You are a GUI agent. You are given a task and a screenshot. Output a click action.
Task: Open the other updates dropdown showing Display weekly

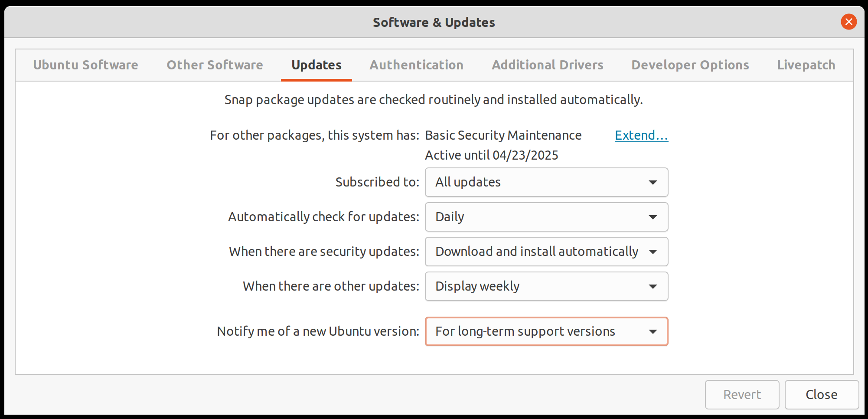(546, 286)
